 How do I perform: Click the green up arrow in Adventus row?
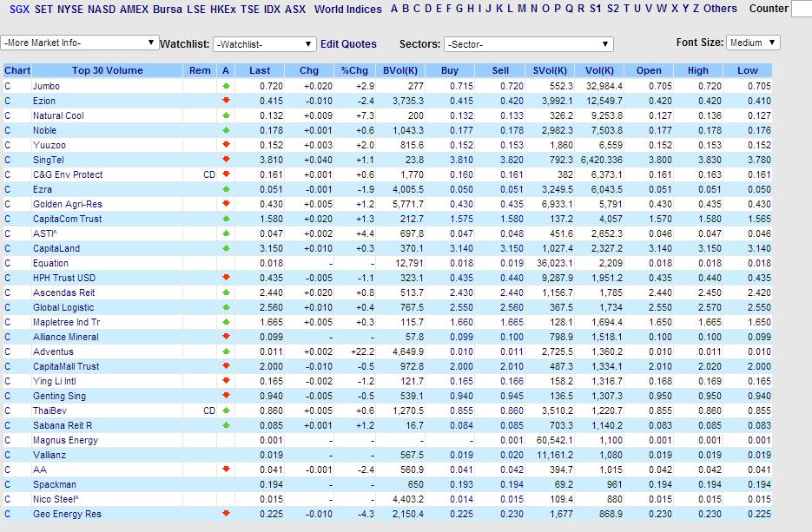click(x=226, y=351)
